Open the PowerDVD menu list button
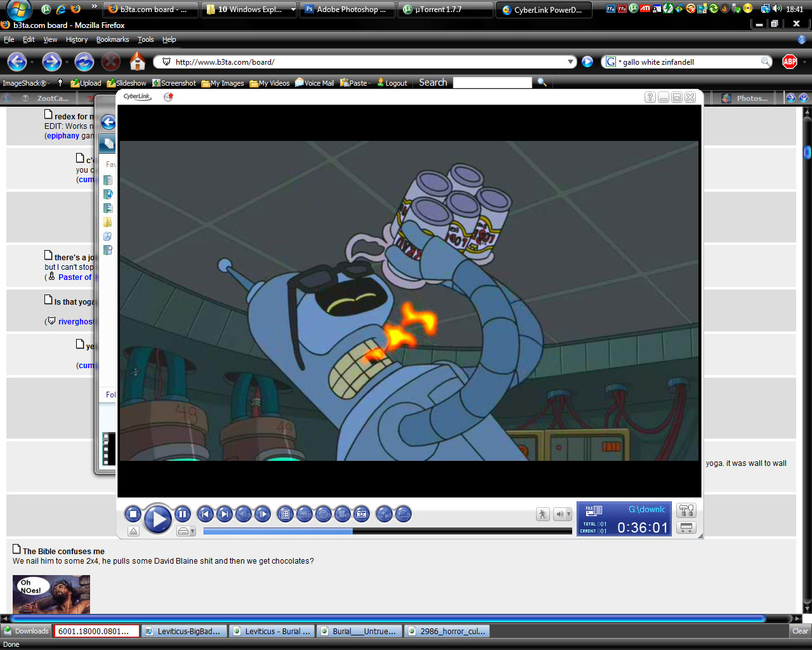Image resolution: width=812 pixels, height=650 pixels. [285, 514]
